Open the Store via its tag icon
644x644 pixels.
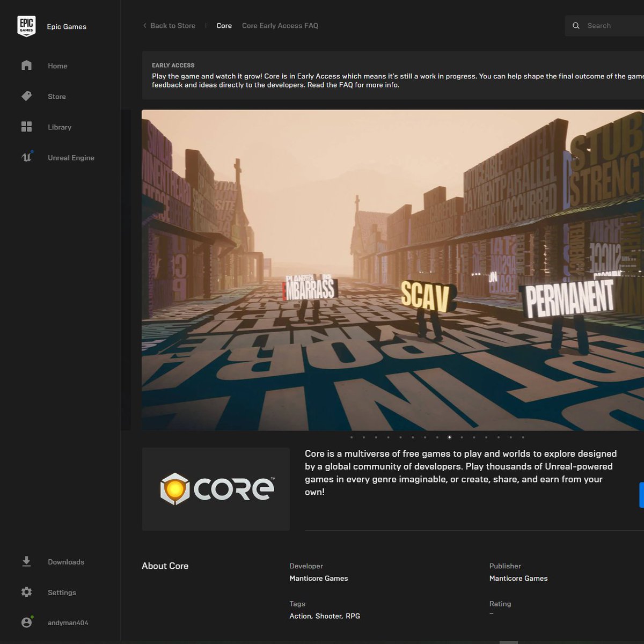pyautogui.click(x=26, y=96)
